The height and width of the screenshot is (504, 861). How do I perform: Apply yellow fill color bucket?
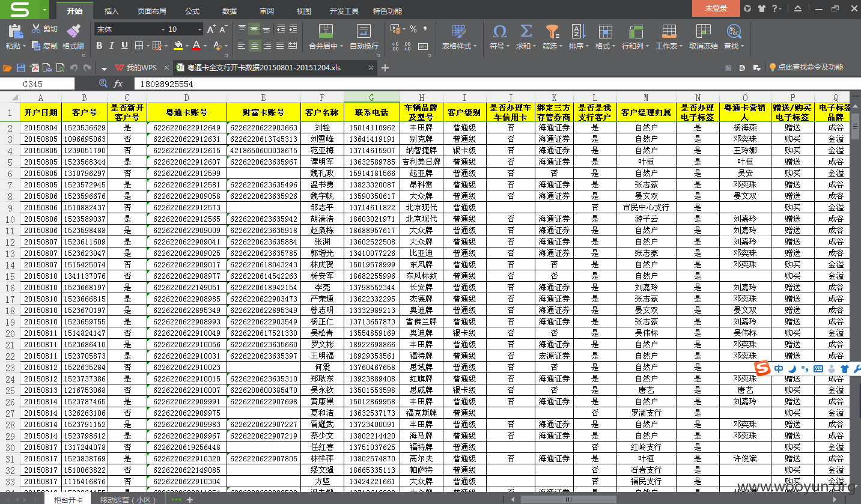(x=178, y=46)
